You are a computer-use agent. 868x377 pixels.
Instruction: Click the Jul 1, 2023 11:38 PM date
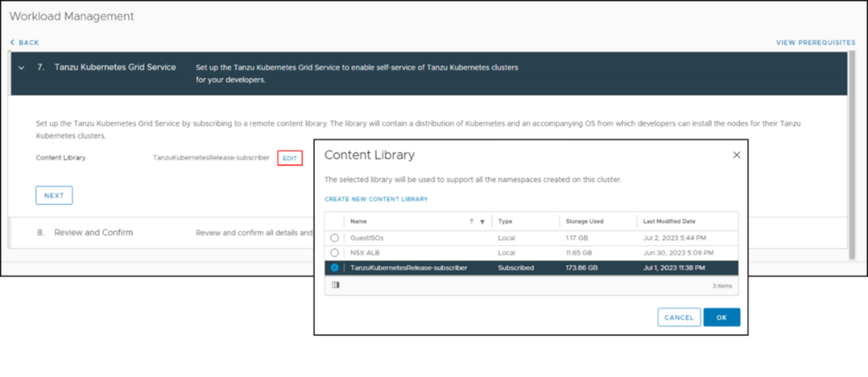pyautogui.click(x=674, y=268)
